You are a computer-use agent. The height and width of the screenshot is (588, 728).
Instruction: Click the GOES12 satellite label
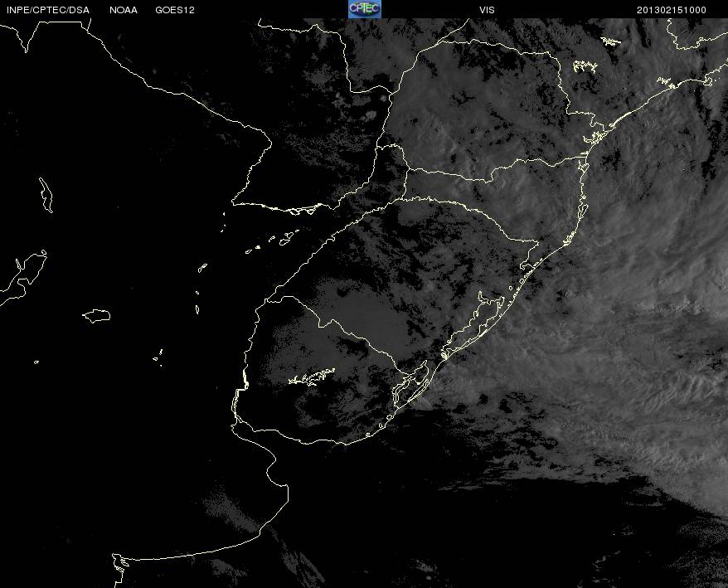(175, 10)
